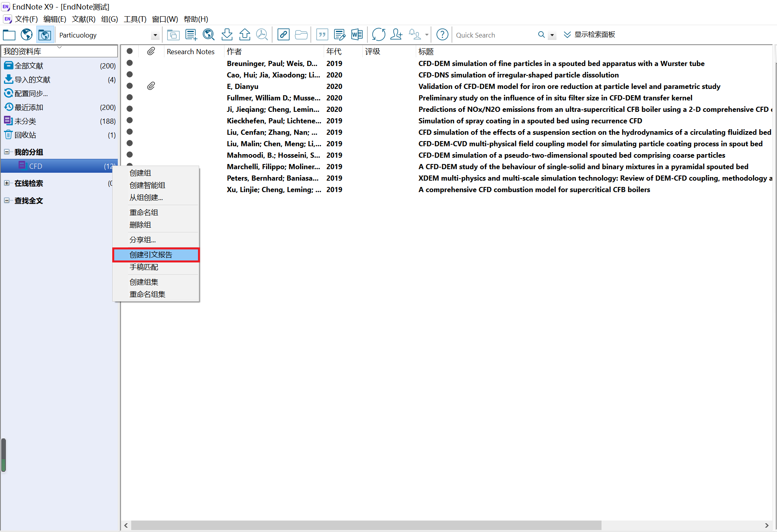Show the search panel via 显示检索面板
The image size is (777, 532).
coord(589,35)
